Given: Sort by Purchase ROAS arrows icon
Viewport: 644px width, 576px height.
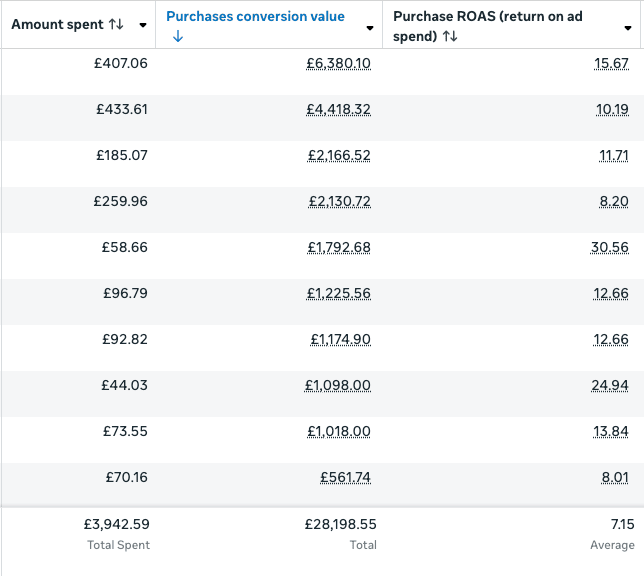Looking at the screenshot, I should (450, 36).
